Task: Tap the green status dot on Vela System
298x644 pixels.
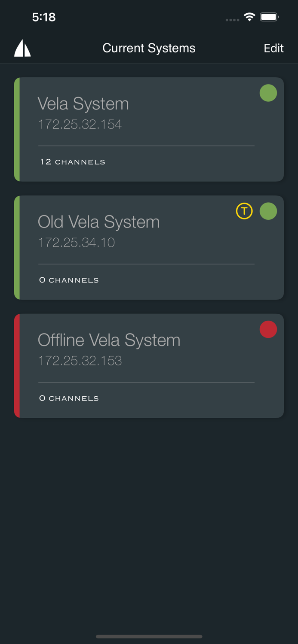Action: pos(268,93)
